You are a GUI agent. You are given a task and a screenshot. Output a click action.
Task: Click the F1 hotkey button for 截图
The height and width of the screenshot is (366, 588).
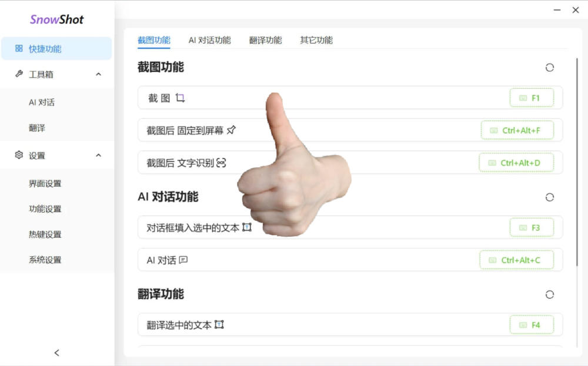[532, 98]
